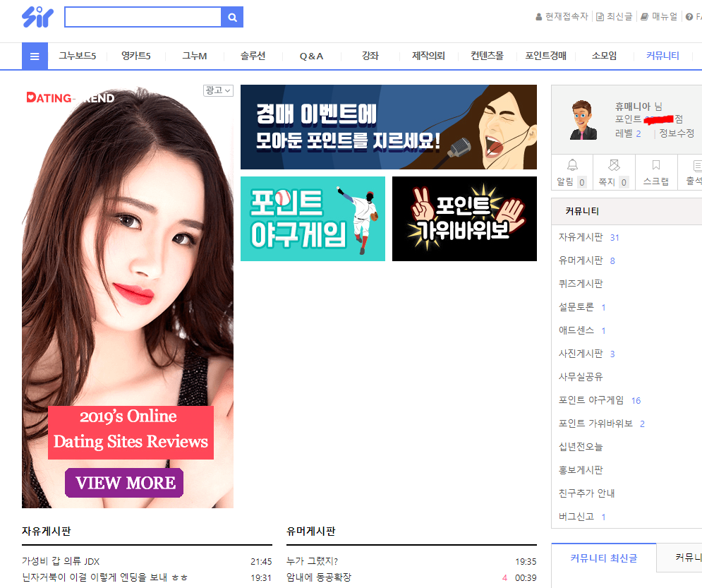Open the 포인트 야구게임 banner
702x588 pixels.
[313, 219]
